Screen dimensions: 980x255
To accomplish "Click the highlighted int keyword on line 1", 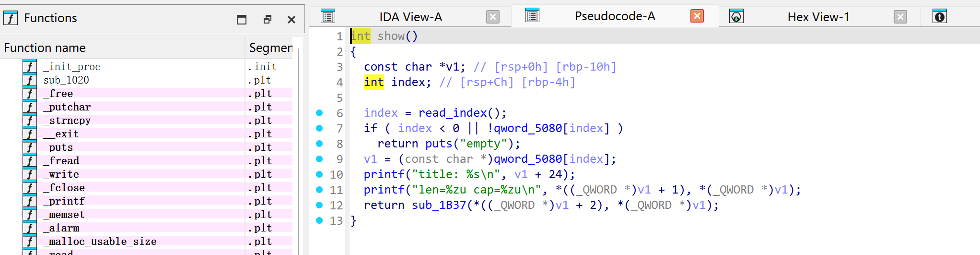I will point(361,36).
